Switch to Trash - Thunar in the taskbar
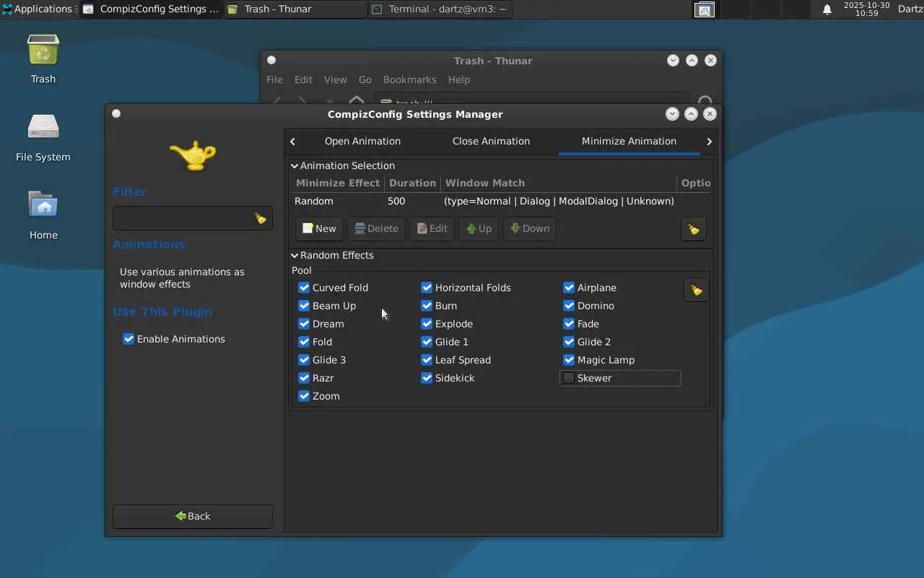This screenshot has width=924, height=578. point(295,9)
